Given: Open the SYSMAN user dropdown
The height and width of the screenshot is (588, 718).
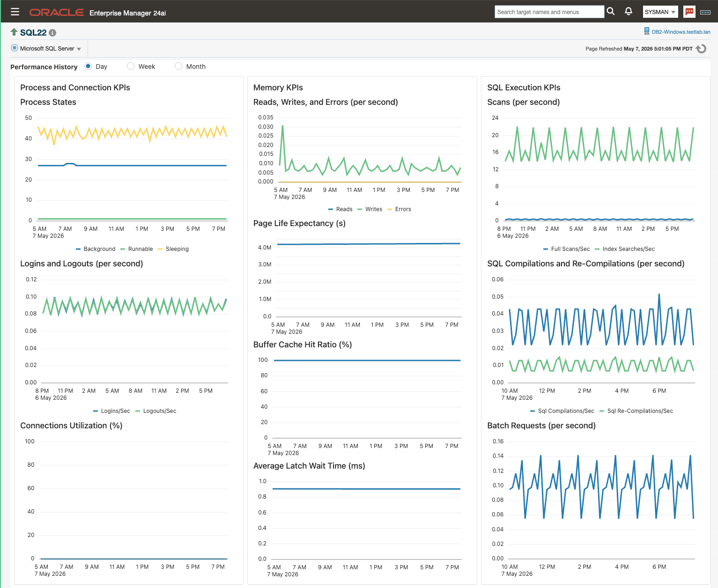Looking at the screenshot, I should point(660,12).
